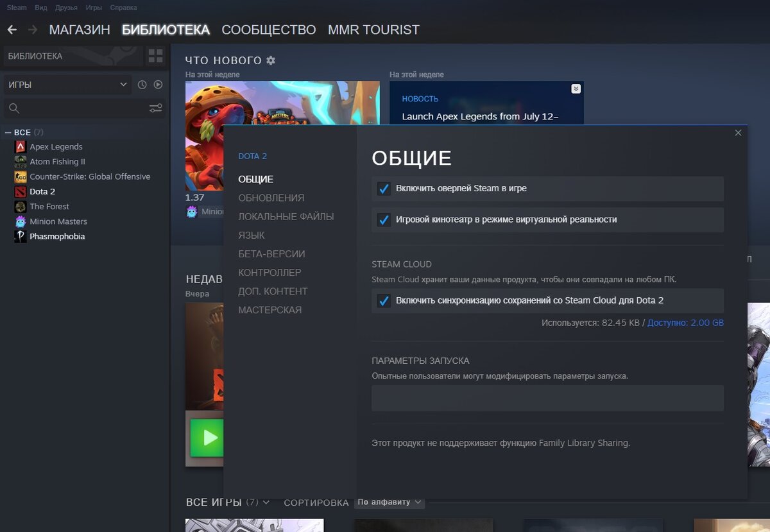Select ЛОКАЛЬНЫЕ ФАЙЛЫ section
Viewport: 770px width, 532px height.
click(x=286, y=217)
